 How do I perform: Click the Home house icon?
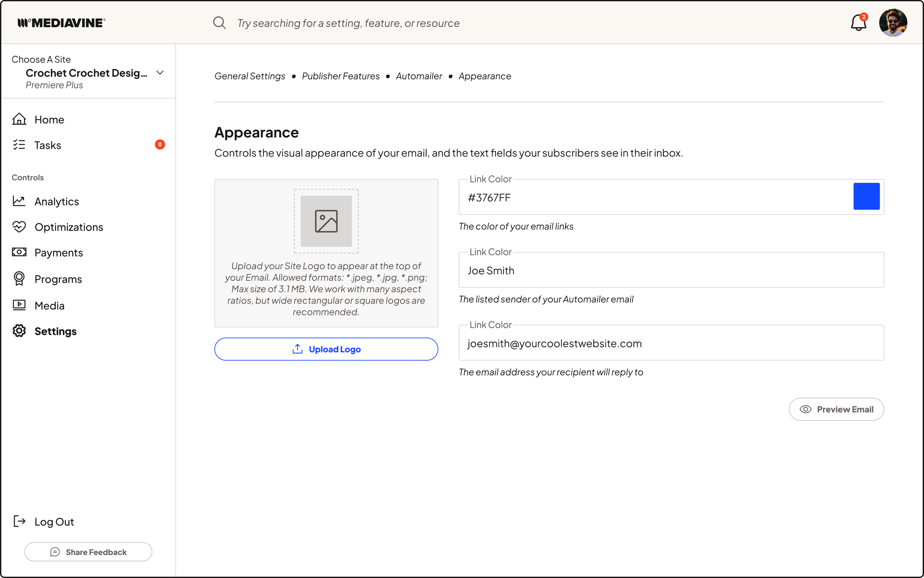pyautogui.click(x=19, y=119)
